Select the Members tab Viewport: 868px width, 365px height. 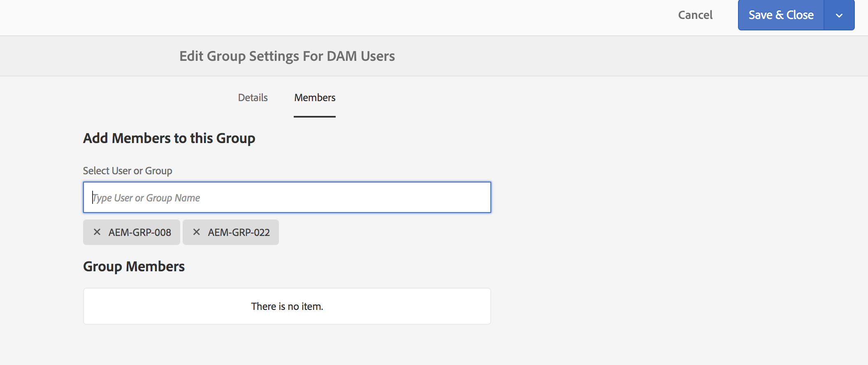pos(315,98)
